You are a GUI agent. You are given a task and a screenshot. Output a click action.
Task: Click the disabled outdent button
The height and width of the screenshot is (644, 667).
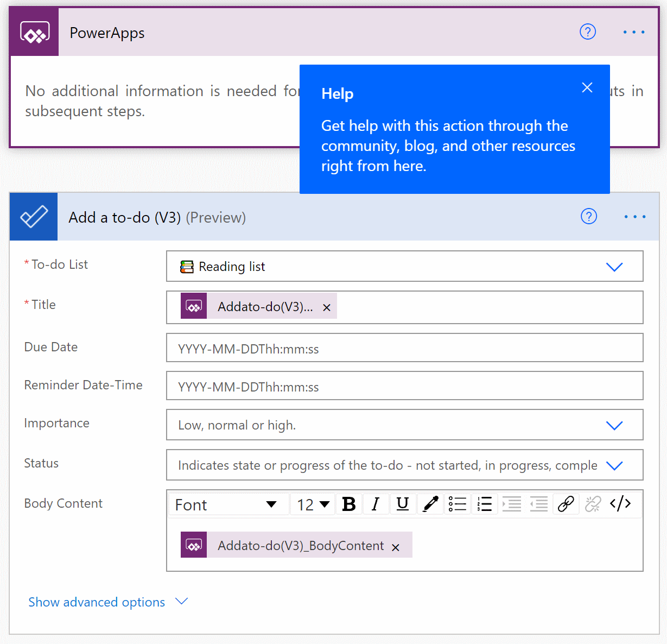[x=539, y=504]
